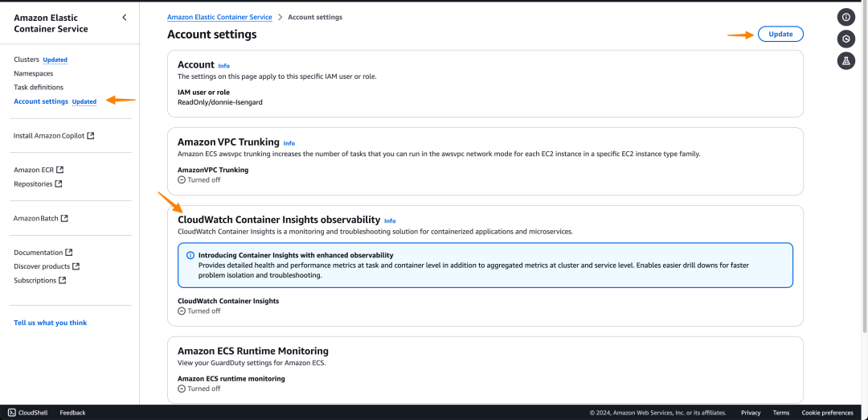868x420 pixels.
Task: Open the Terms footer link
Action: point(781,413)
